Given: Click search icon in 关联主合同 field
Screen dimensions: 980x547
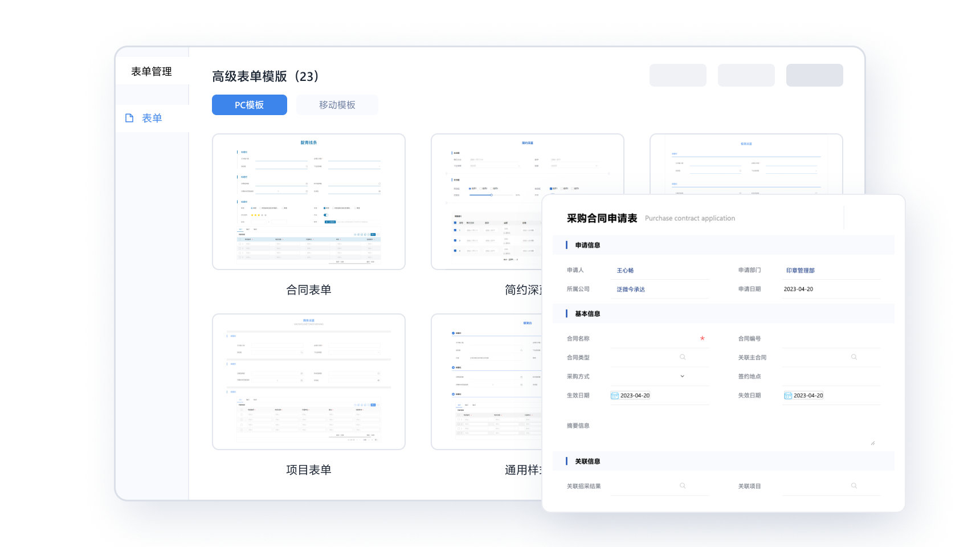Looking at the screenshot, I should click(854, 357).
